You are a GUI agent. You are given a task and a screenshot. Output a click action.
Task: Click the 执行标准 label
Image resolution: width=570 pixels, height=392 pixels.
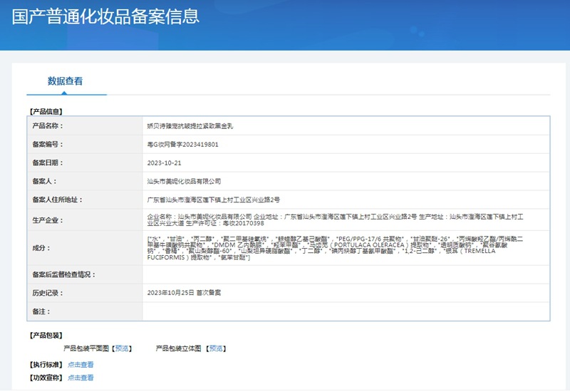coord(46,364)
